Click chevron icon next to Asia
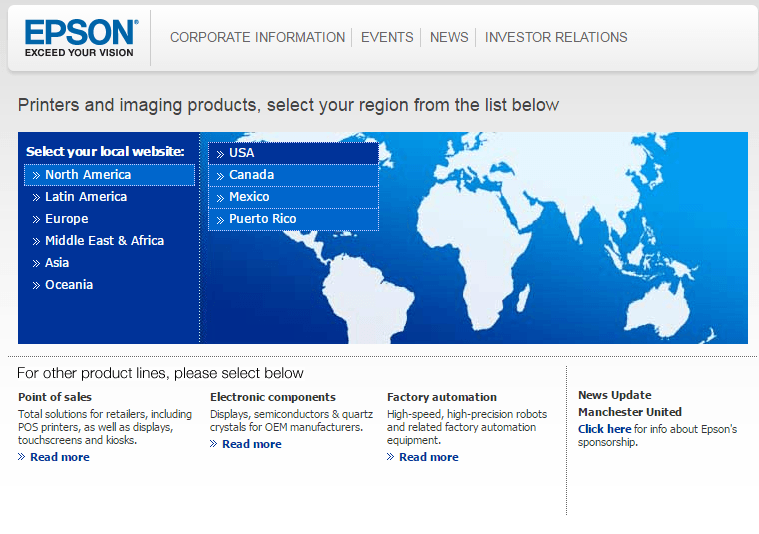Screen dimensions: 759x534 (36, 264)
